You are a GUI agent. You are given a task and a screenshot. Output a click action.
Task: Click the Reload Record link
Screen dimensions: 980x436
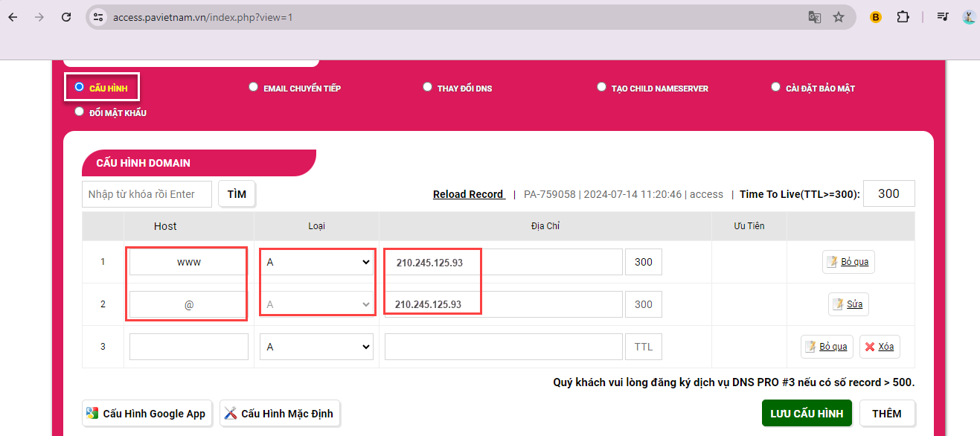click(469, 194)
